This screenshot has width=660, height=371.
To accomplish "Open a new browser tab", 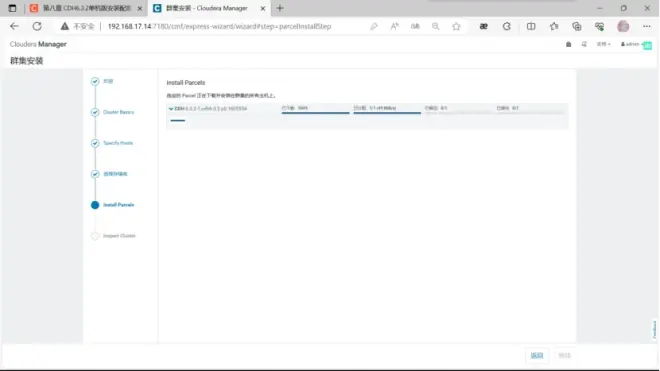I will tap(280, 8).
